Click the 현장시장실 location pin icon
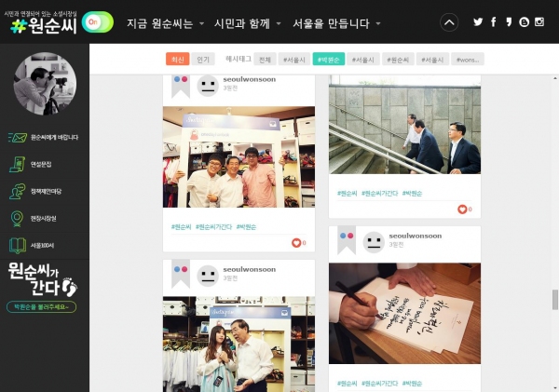This screenshot has height=392, width=559. 18,218
